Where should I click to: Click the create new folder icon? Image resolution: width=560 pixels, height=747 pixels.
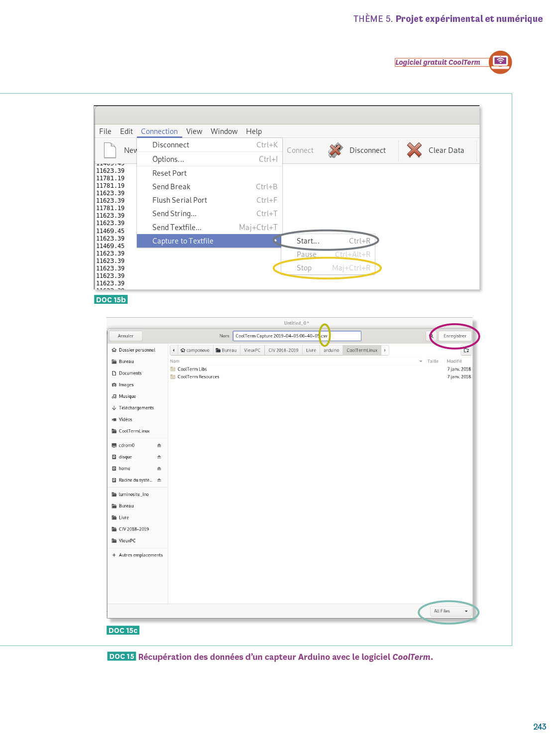(466, 351)
